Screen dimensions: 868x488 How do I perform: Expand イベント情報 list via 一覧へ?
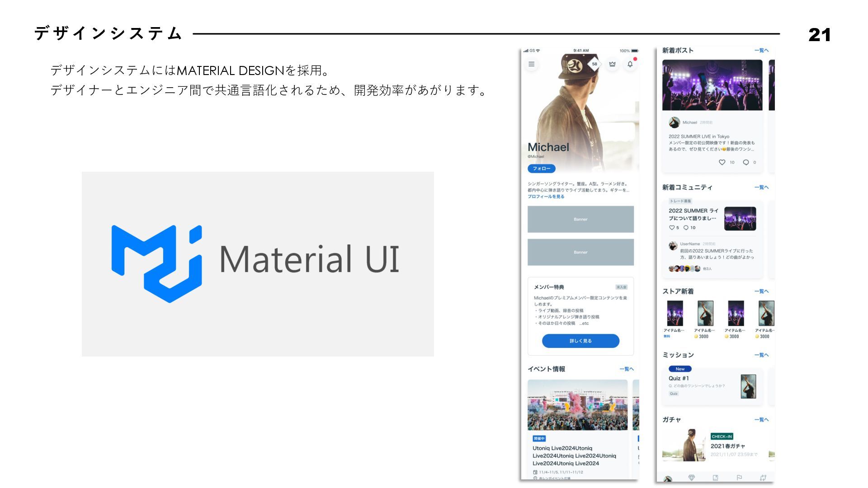point(626,369)
